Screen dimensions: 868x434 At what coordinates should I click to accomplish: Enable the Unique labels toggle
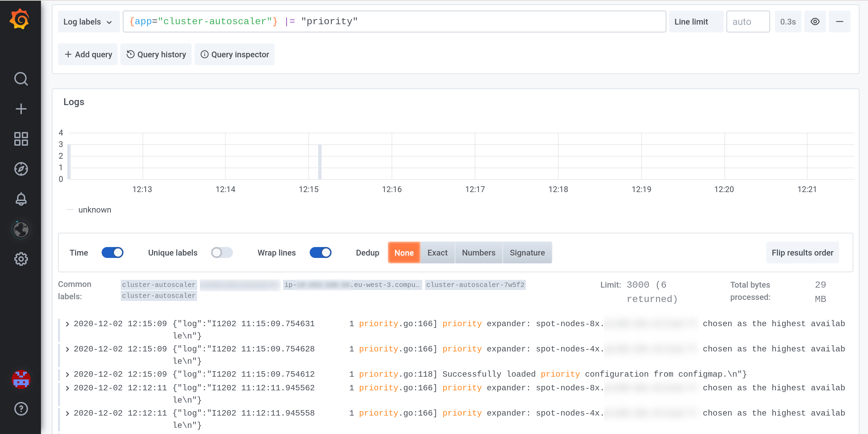222,252
